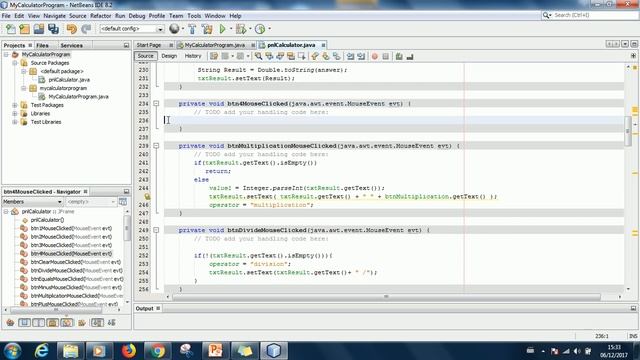This screenshot has width=640, height=360.
Task: Click the green Run Project icon
Action: click(x=222, y=29)
